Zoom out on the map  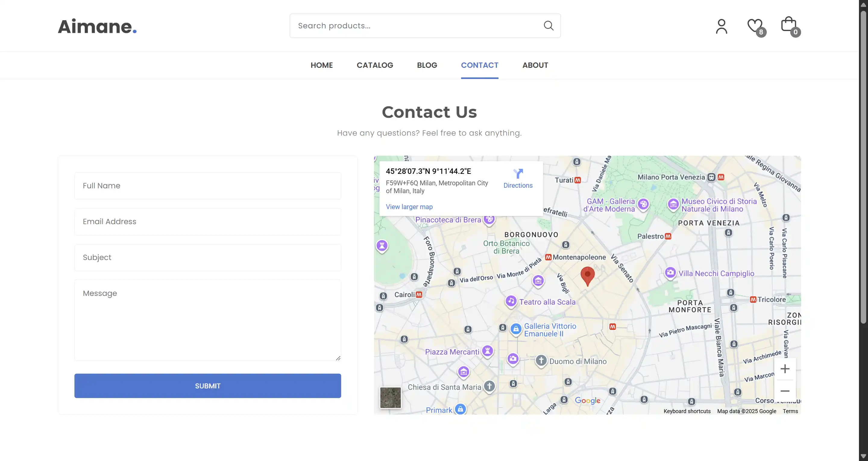pos(785,391)
